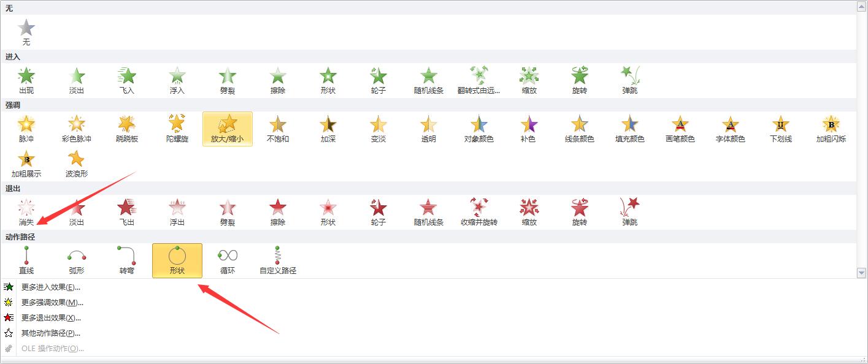Apply the 彩色脉冲 emphasis animation

point(77,129)
